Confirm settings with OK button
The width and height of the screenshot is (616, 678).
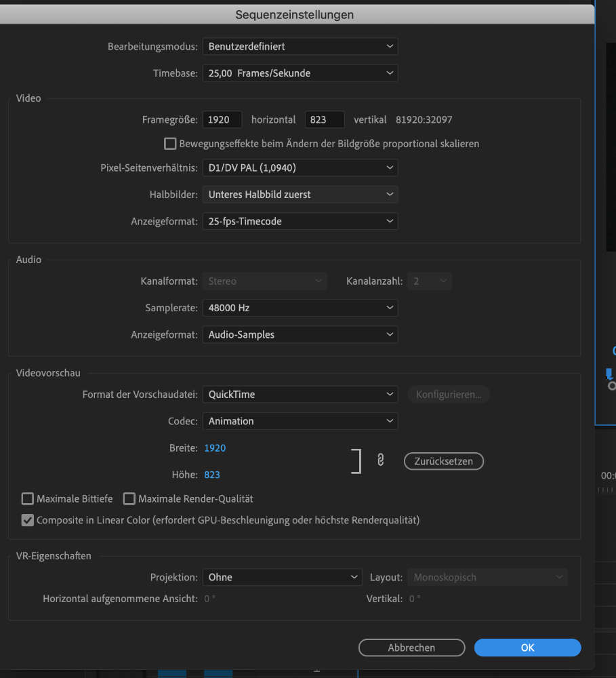[527, 647]
